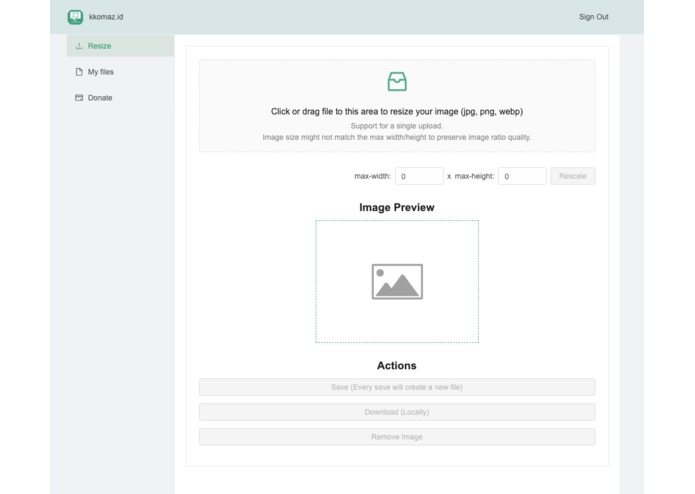Click the kkomaz.id green logo icon

[x=75, y=17]
